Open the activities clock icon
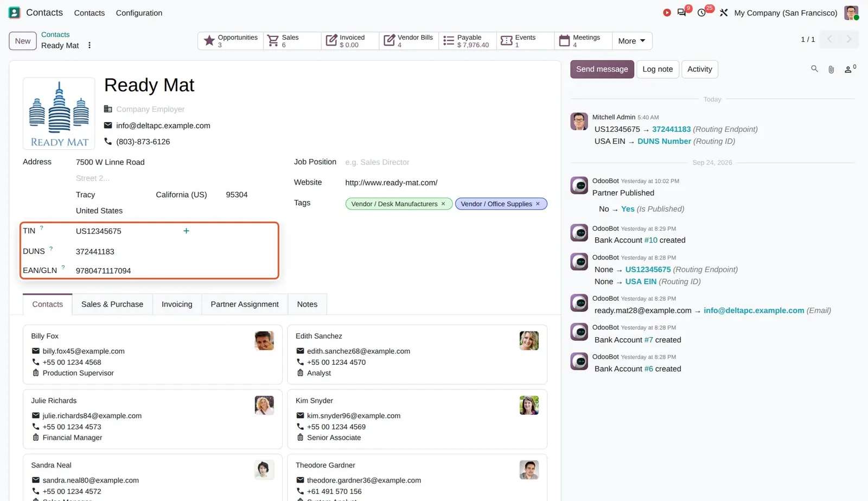The height and width of the screenshot is (501, 868). 701,12
